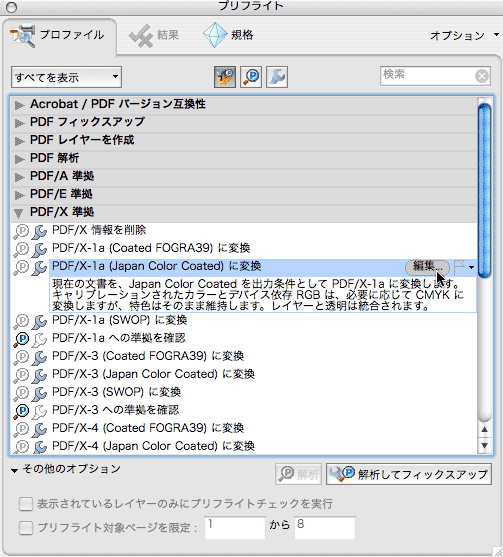Enable 表示されているレイヤーのみにプリフライトチェックを実行 checkbox

click(26, 504)
